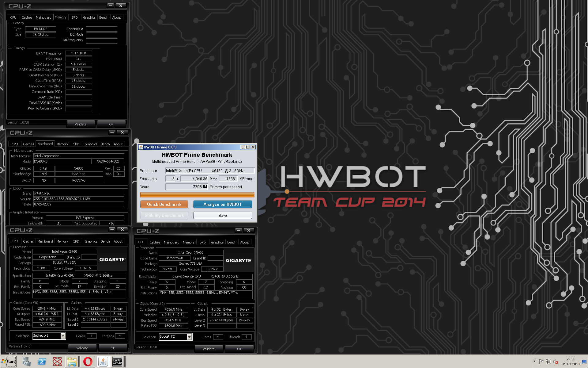This screenshot has height=368, width=588.
Task: Launch Windows PowerShell from the taskbar
Action: 42,362
